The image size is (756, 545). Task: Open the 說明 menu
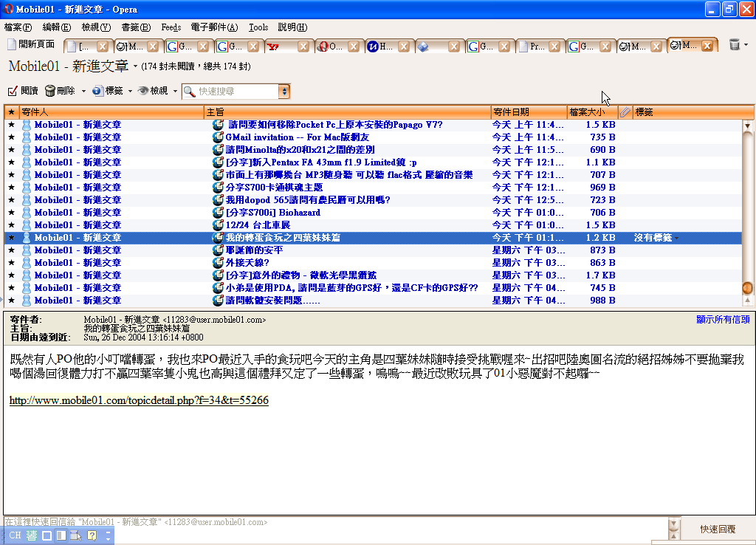[292, 27]
